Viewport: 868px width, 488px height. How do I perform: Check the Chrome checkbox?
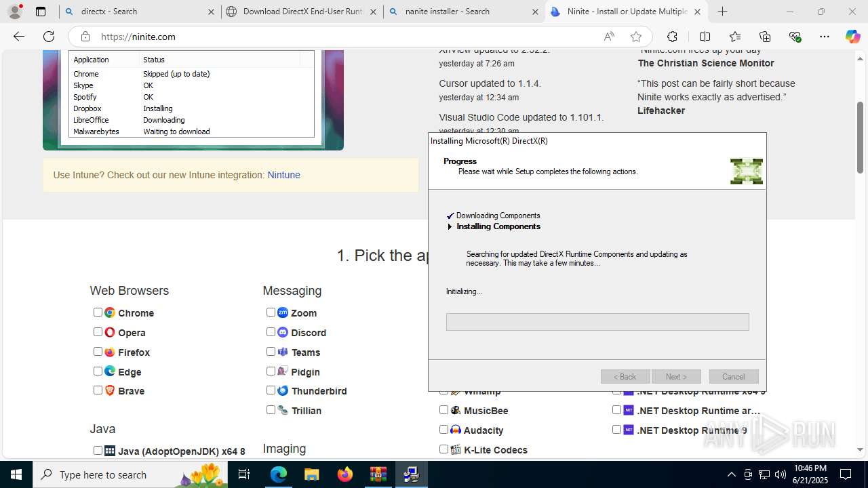click(98, 312)
